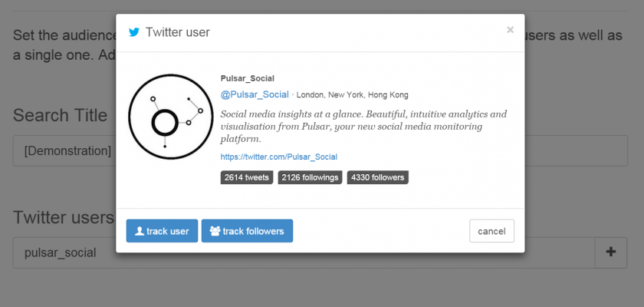Image resolution: width=644 pixels, height=307 pixels.
Task: Click the Twitter bird icon in dialog header
Action: [x=134, y=32]
